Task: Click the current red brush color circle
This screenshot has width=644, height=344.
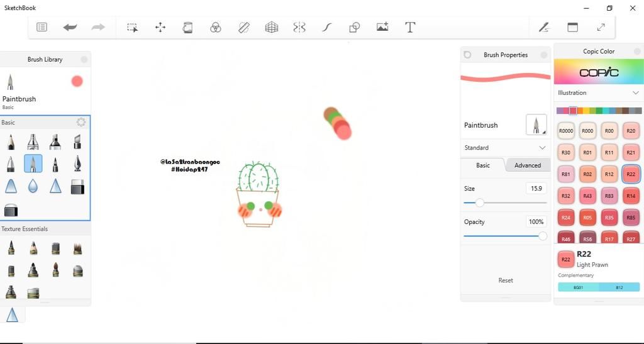Action: click(x=77, y=81)
